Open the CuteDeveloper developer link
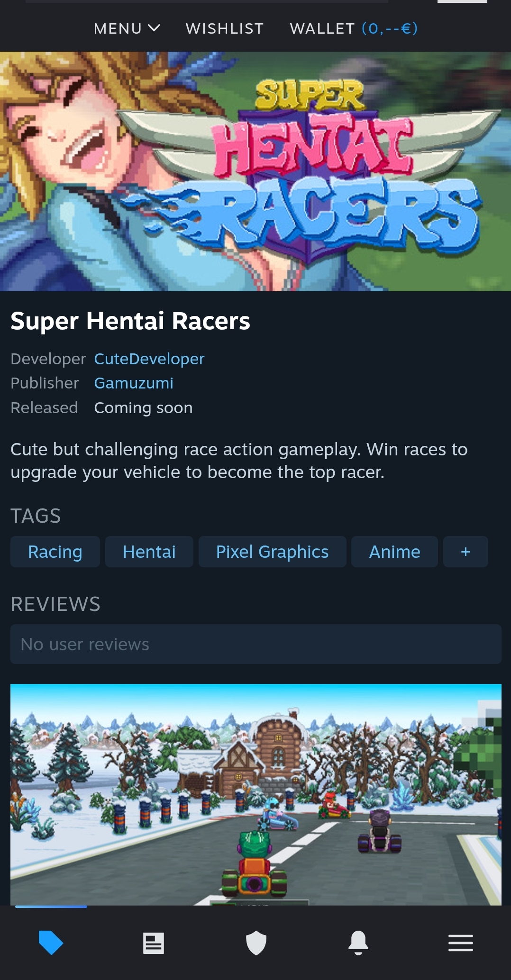Screen dimensions: 511x980 (149, 359)
